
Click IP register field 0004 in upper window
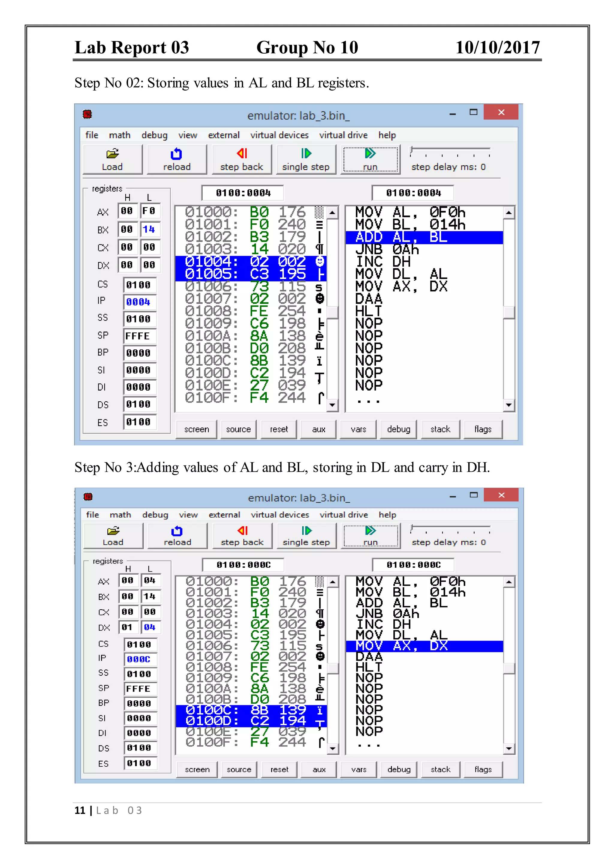click(x=140, y=302)
